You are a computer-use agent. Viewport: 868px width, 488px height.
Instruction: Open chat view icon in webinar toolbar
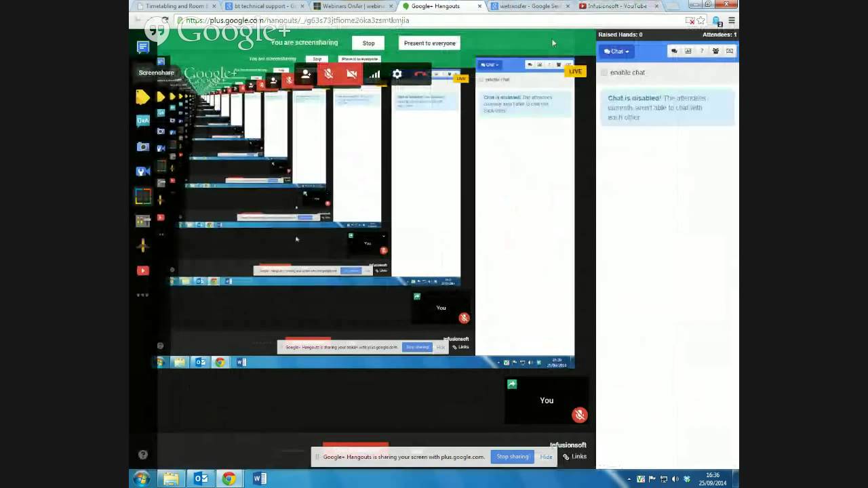point(674,51)
